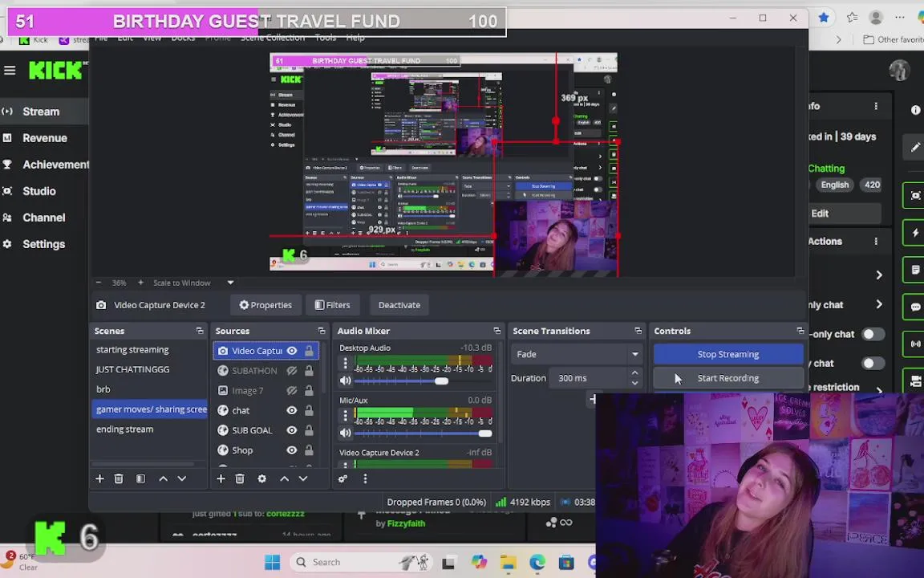The image size is (924, 578).
Task: Move source down with Sources down arrow
Action: tap(303, 479)
